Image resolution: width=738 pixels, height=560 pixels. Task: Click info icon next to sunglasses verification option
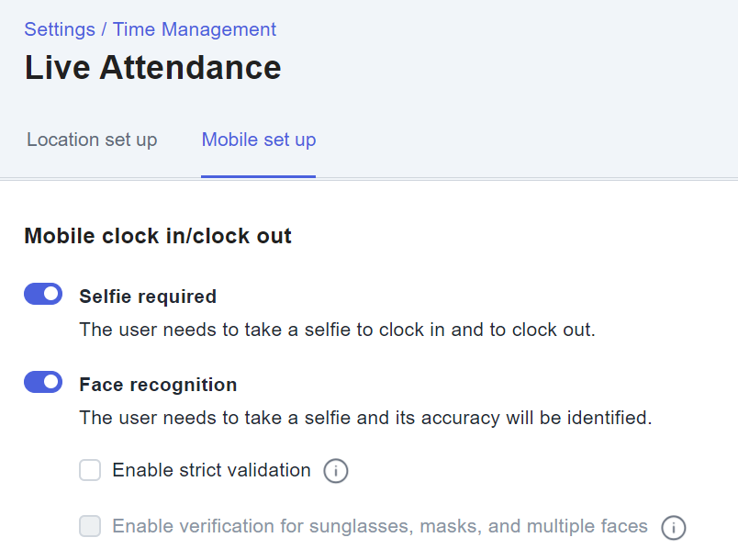[x=674, y=528]
